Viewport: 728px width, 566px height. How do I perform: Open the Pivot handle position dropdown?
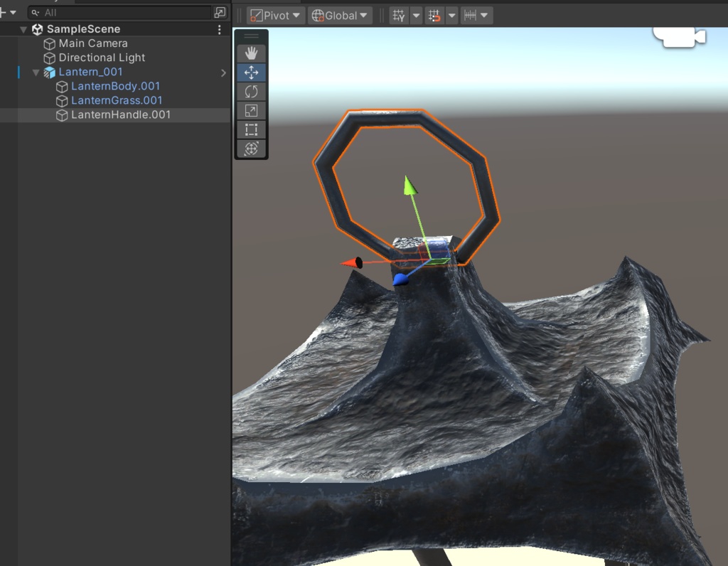pos(276,16)
